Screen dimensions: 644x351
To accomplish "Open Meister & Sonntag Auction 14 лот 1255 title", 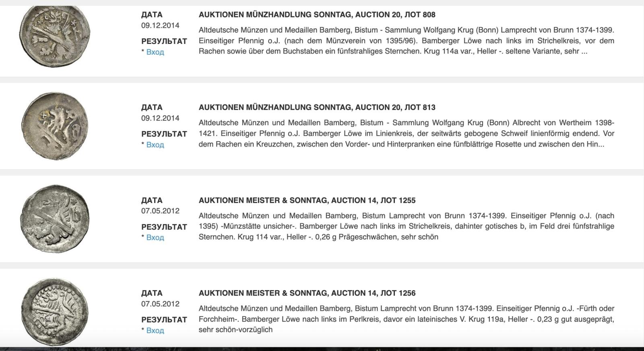I will tap(307, 200).
